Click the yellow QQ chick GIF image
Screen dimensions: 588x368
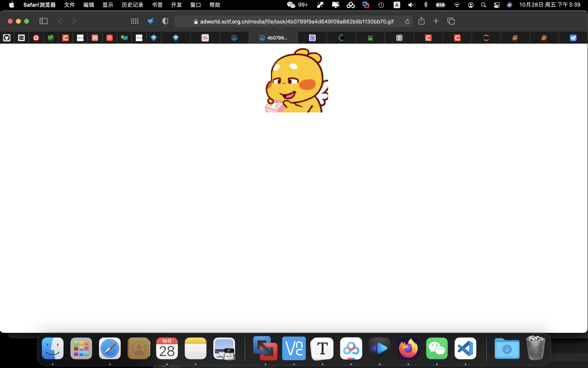pos(296,80)
